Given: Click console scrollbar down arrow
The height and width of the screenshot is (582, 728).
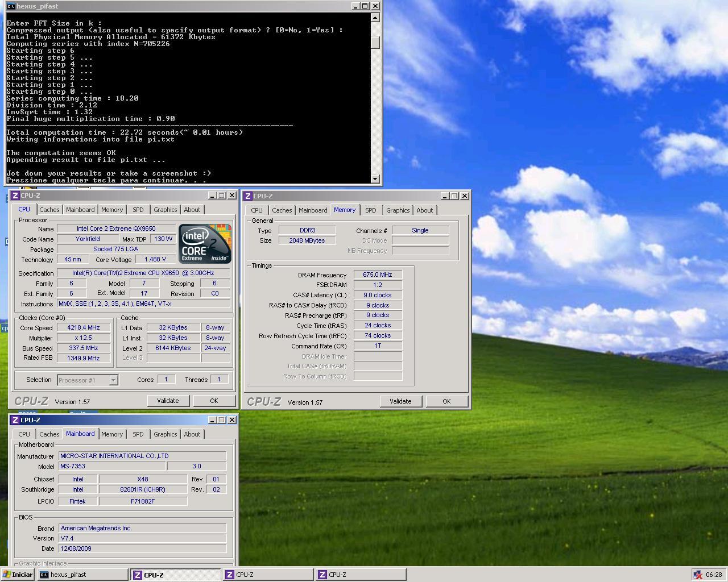Looking at the screenshot, I should pos(375,179).
